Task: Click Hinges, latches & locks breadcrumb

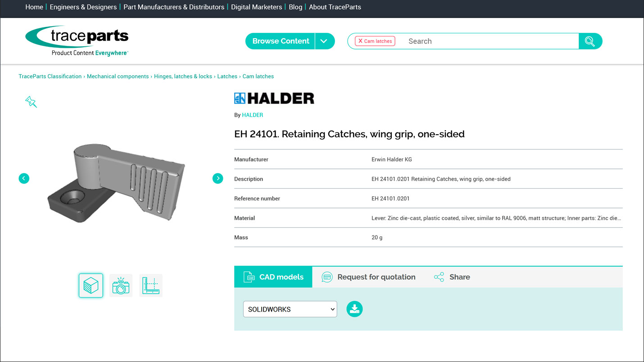Action: pyautogui.click(x=183, y=77)
